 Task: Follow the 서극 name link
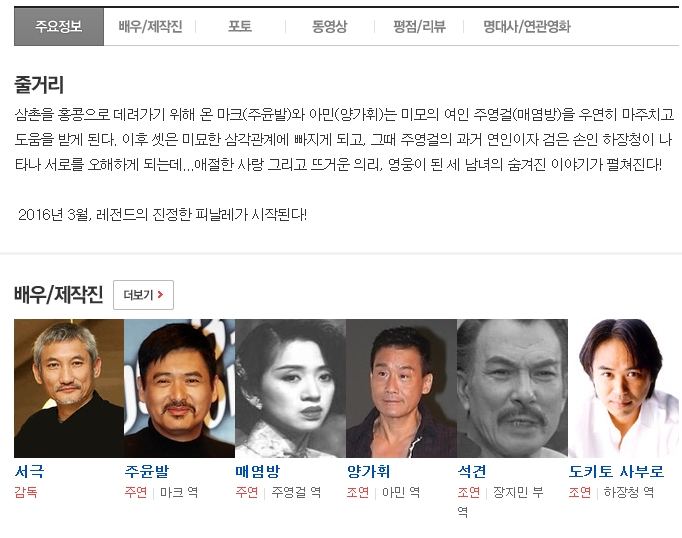tap(30, 471)
